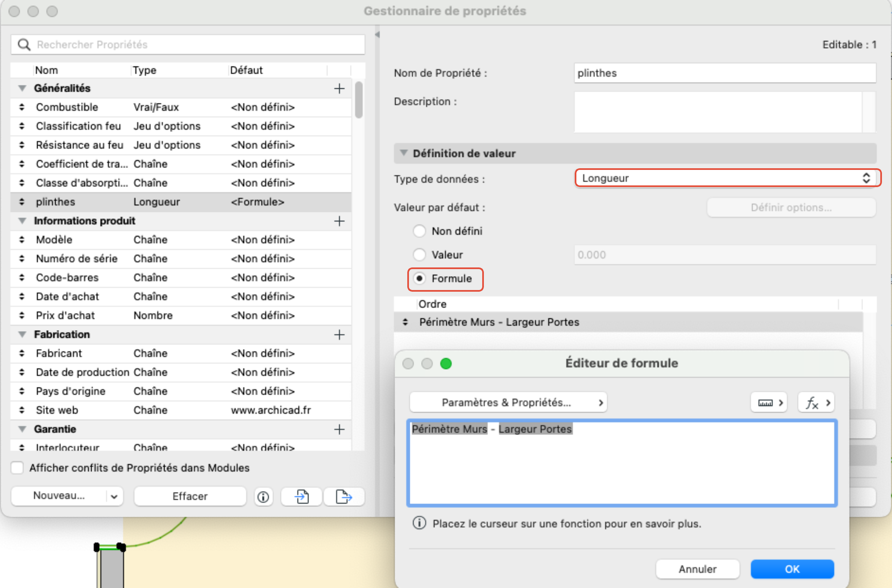Image resolution: width=892 pixels, height=588 pixels.
Task: Collapse the Généralités group
Action: 23,88
